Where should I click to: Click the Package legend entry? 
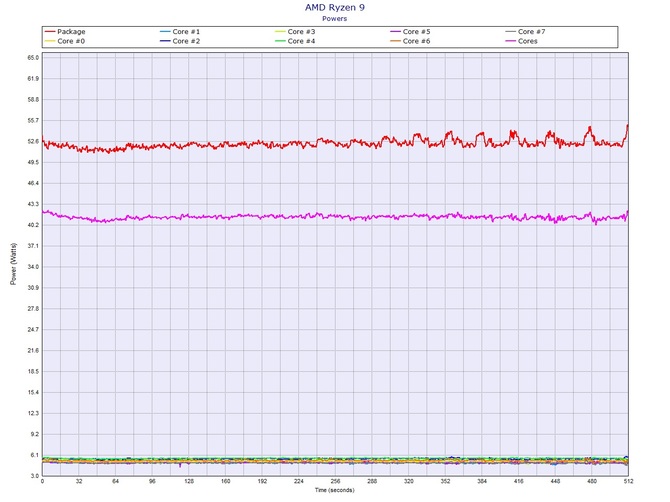click(x=65, y=32)
